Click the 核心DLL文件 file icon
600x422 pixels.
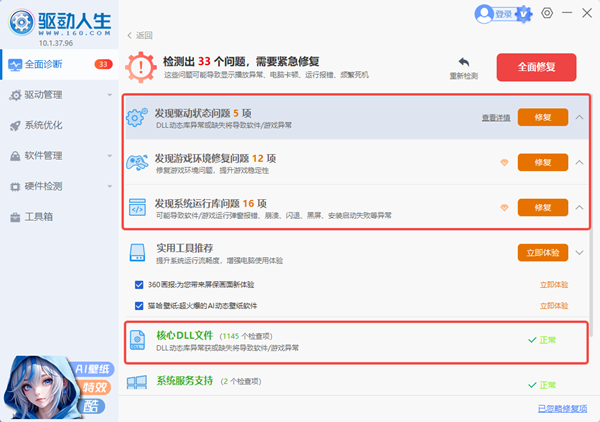point(136,342)
